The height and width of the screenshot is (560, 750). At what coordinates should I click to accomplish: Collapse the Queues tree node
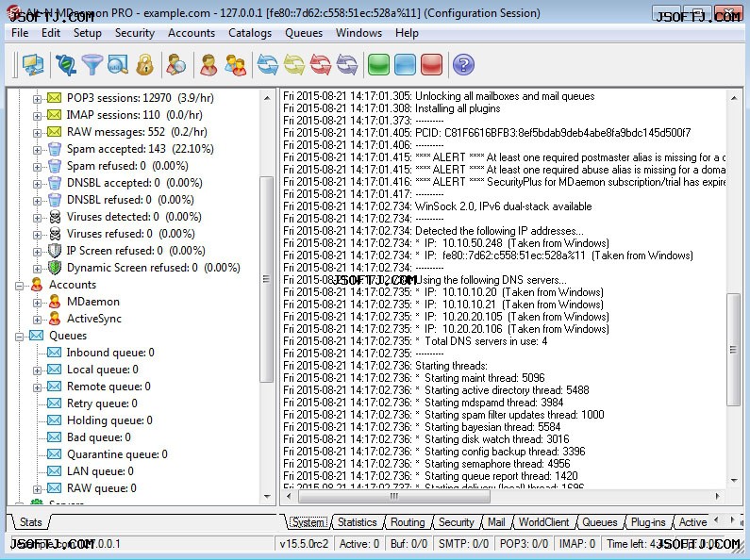tap(19, 337)
